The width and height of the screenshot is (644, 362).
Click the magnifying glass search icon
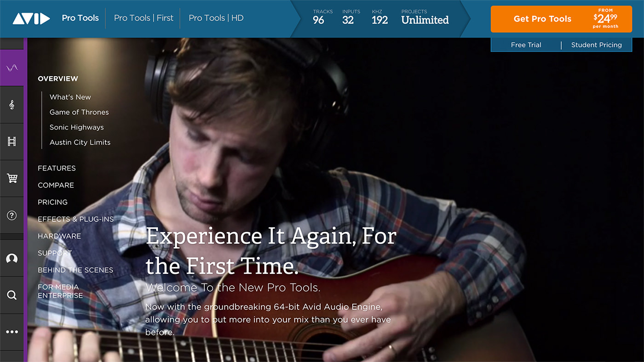[12, 295]
